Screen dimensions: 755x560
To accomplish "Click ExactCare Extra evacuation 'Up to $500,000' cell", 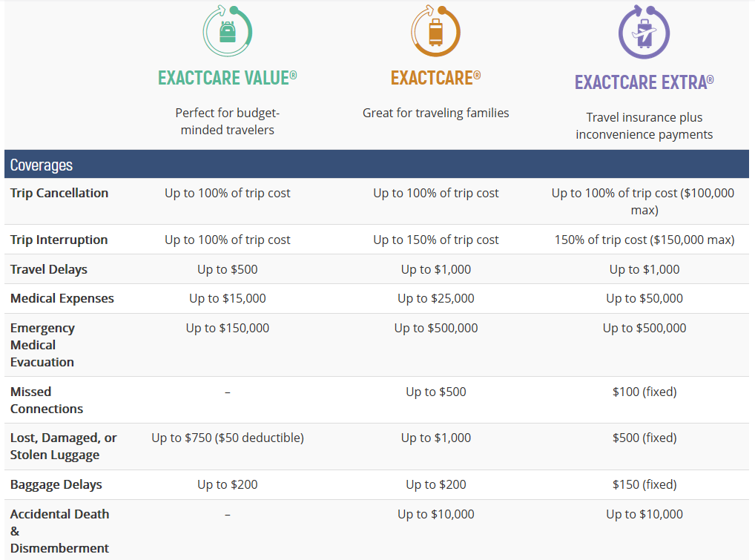I will [644, 329].
